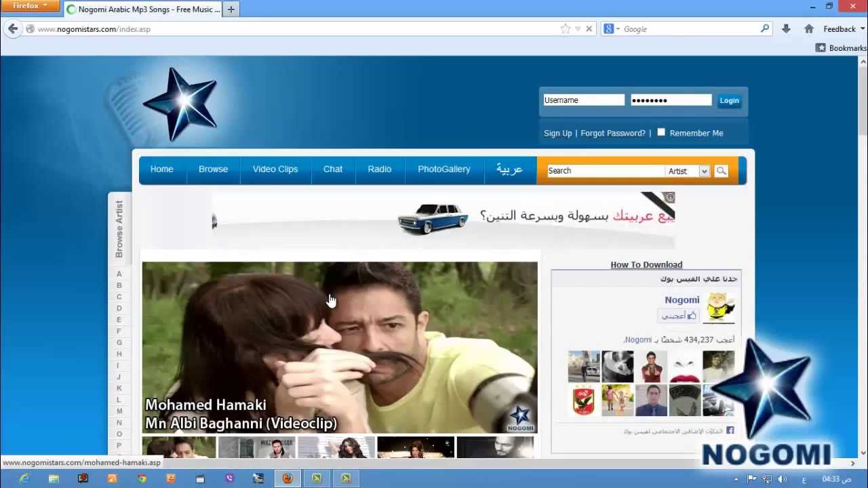Browse artists starting with letter D
The image size is (868, 488).
click(119, 308)
